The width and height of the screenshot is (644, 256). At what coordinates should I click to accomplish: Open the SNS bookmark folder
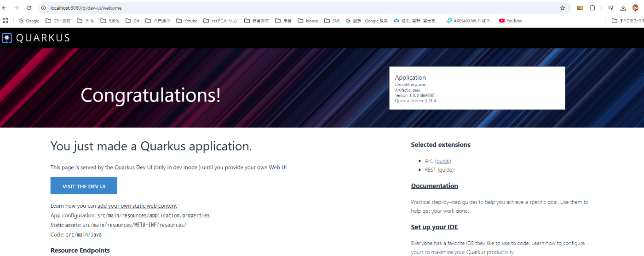[332, 21]
